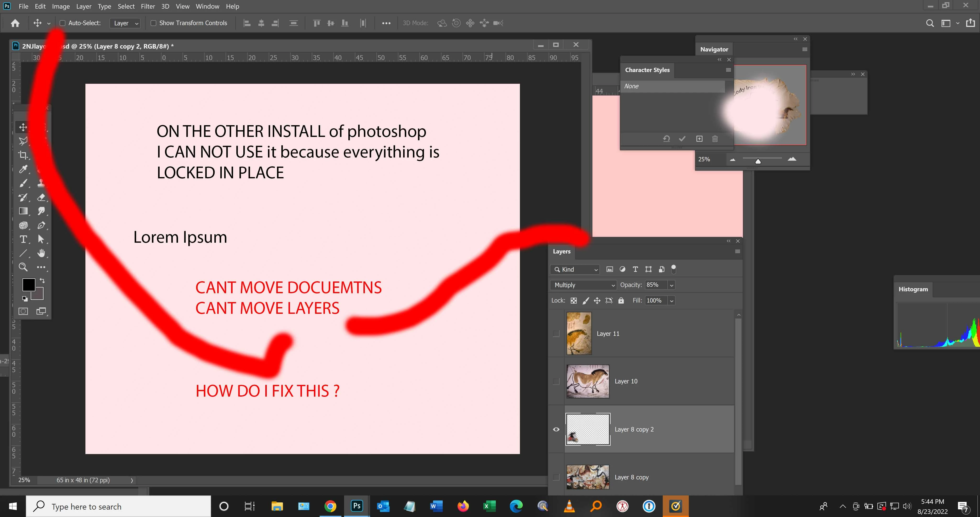Click the foreground black color swatch
The width and height of the screenshot is (980, 517).
(28, 284)
